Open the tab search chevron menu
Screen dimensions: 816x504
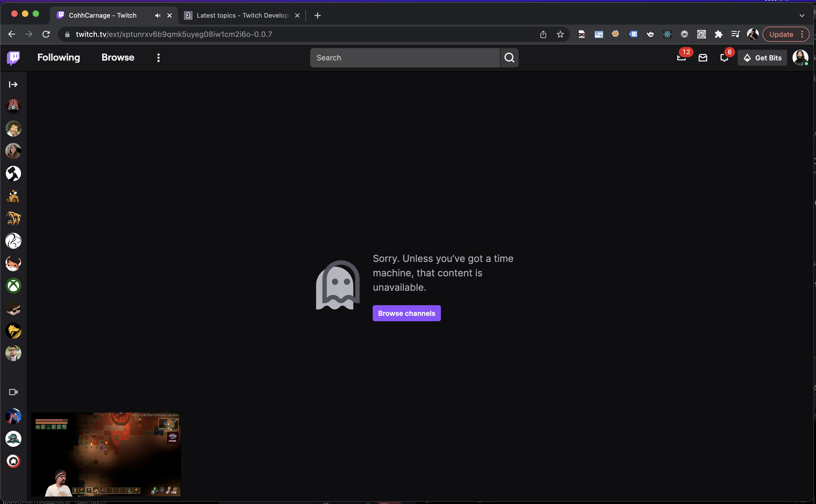coord(802,15)
